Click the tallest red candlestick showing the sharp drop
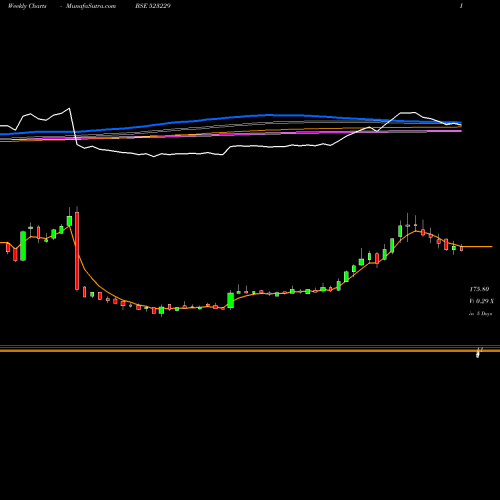The width and height of the screenshot is (500, 500). click(77, 251)
